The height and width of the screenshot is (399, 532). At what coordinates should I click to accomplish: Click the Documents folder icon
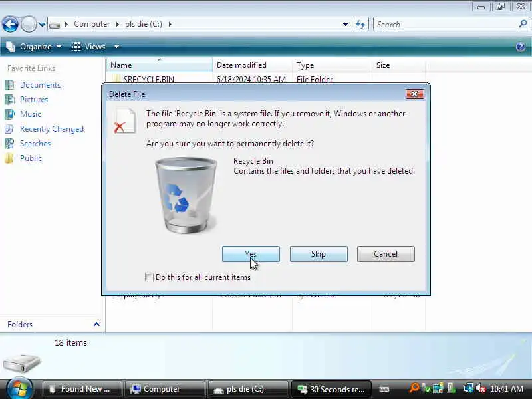click(9, 85)
